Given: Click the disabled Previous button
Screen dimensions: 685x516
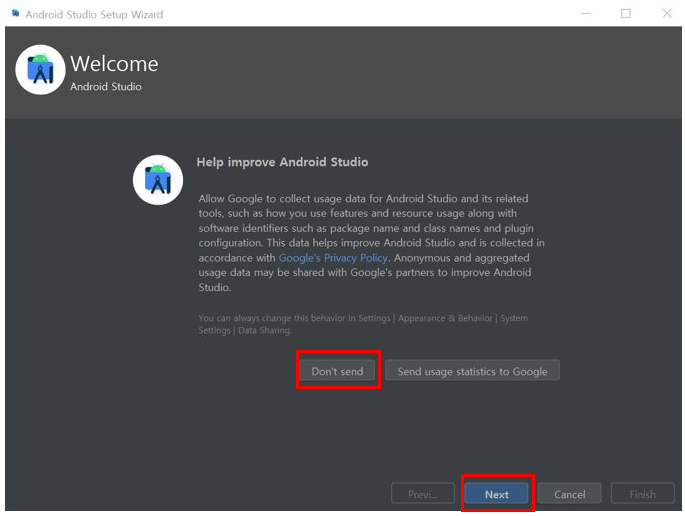Looking at the screenshot, I should [x=422, y=494].
